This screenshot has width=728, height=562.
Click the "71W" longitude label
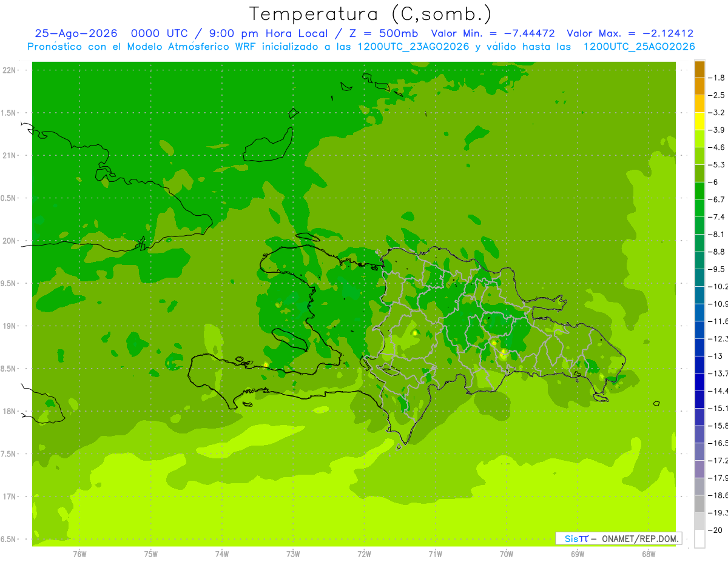click(435, 554)
